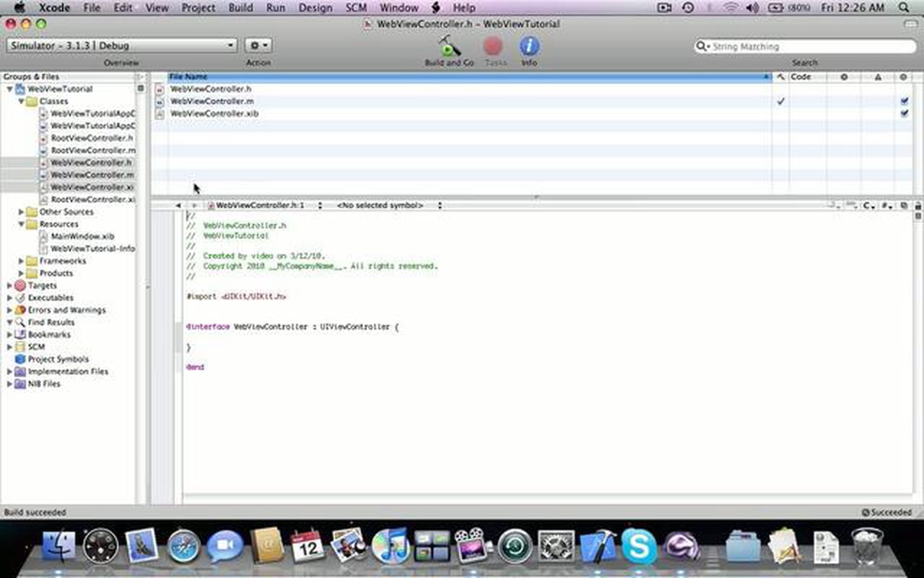924x578 pixels.
Task: Open the Run menu
Action: click(275, 8)
